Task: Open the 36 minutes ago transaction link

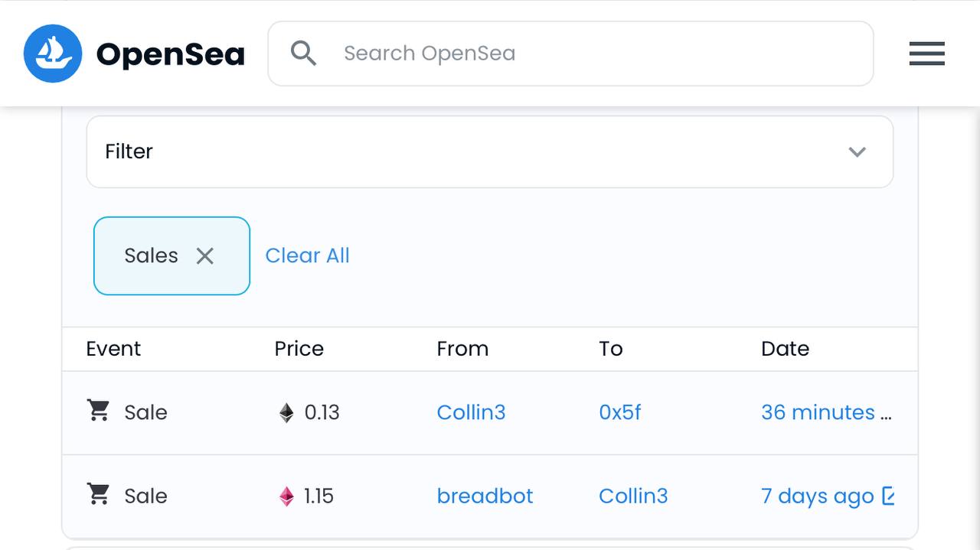Action: pos(826,412)
